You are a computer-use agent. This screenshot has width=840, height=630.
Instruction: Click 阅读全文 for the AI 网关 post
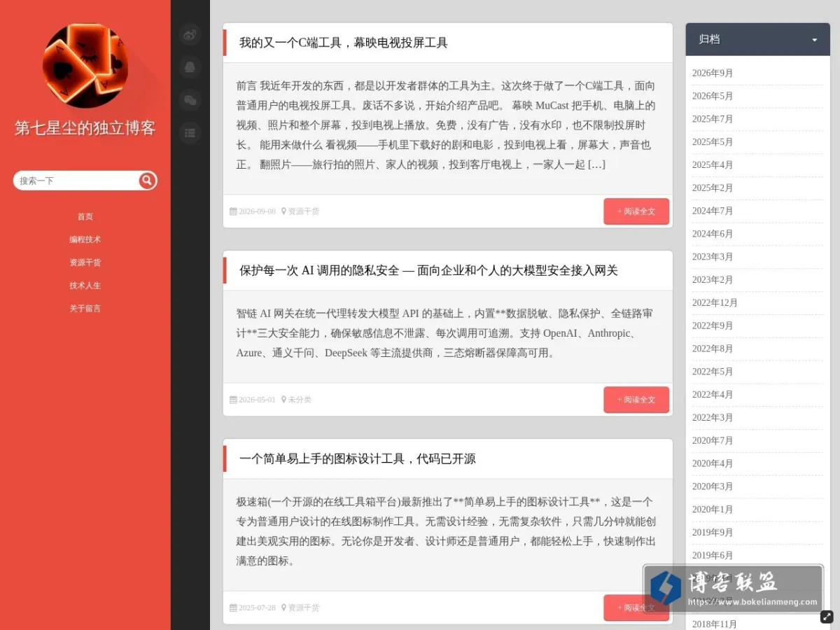click(x=636, y=400)
